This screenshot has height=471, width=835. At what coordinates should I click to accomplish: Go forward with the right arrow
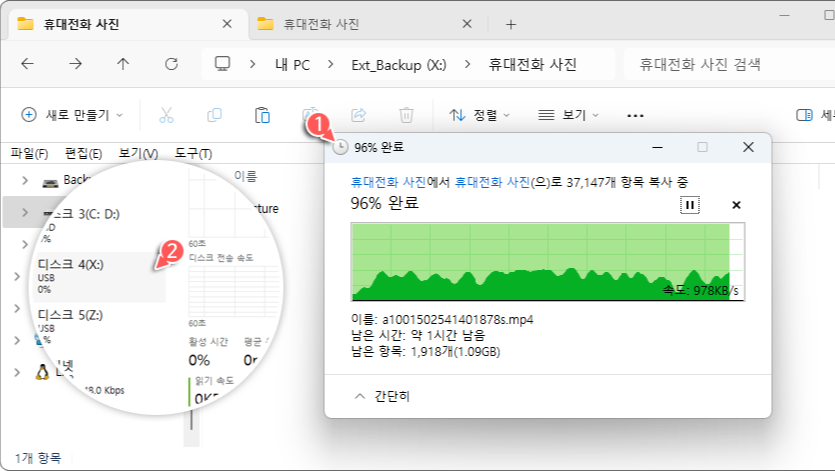(76, 64)
